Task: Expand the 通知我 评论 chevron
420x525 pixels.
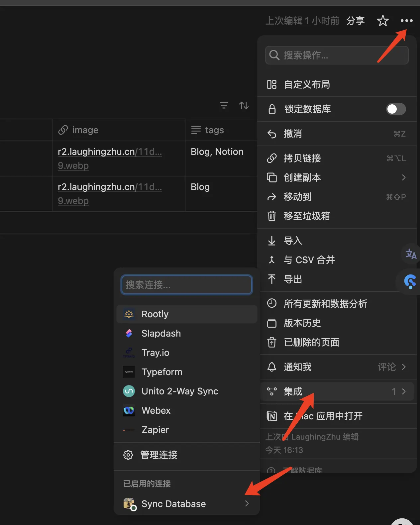Action: (x=404, y=367)
